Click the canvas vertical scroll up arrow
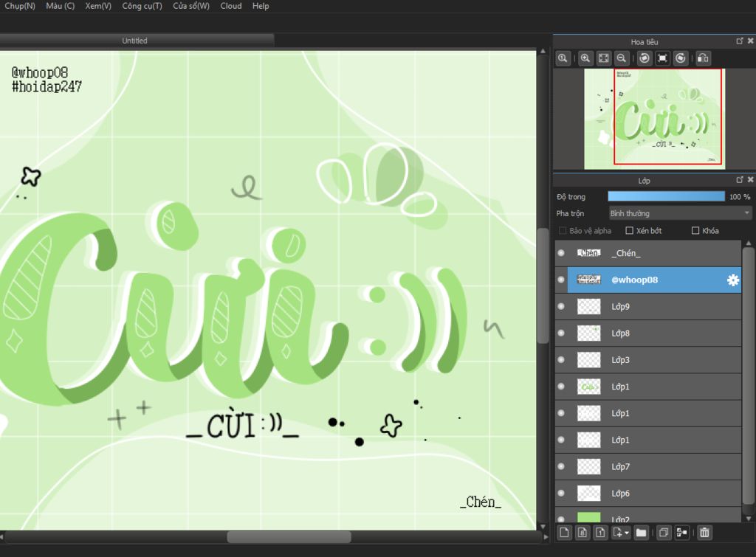Viewport: 756px width, 557px height. [x=543, y=51]
